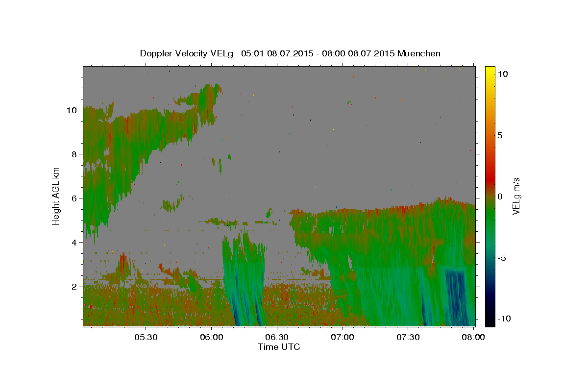Click the height axis label '10'
588x392 pixels.
(72, 110)
